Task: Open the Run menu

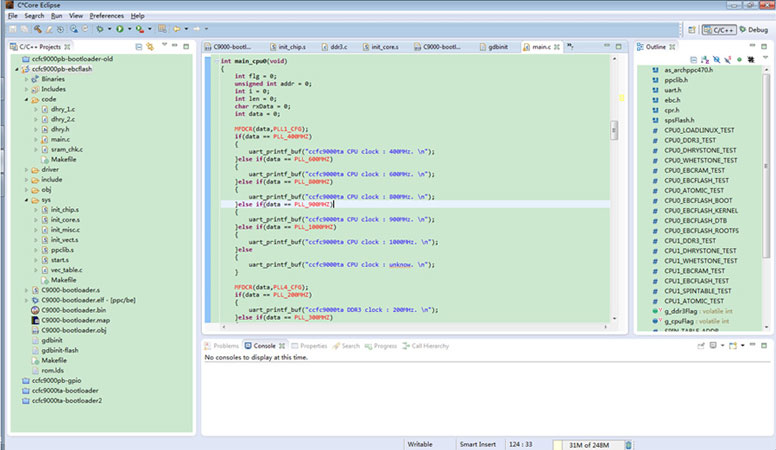Action: pyautogui.click(x=56, y=16)
